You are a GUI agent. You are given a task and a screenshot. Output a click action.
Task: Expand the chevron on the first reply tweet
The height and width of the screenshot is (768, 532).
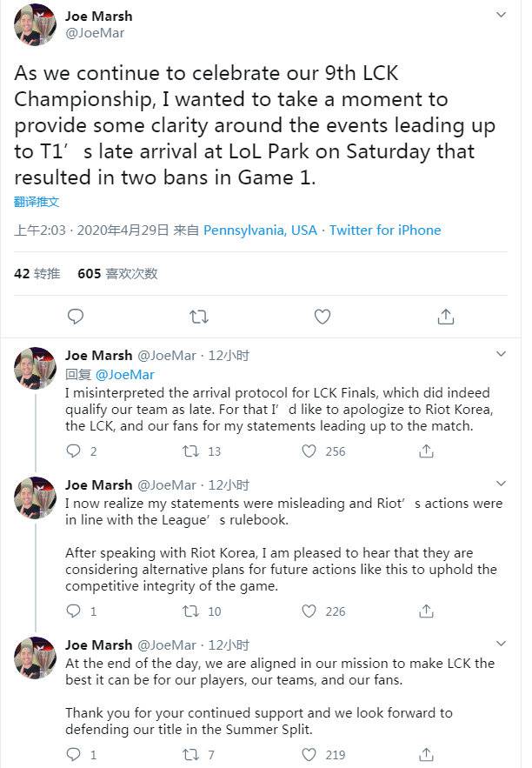pos(502,354)
